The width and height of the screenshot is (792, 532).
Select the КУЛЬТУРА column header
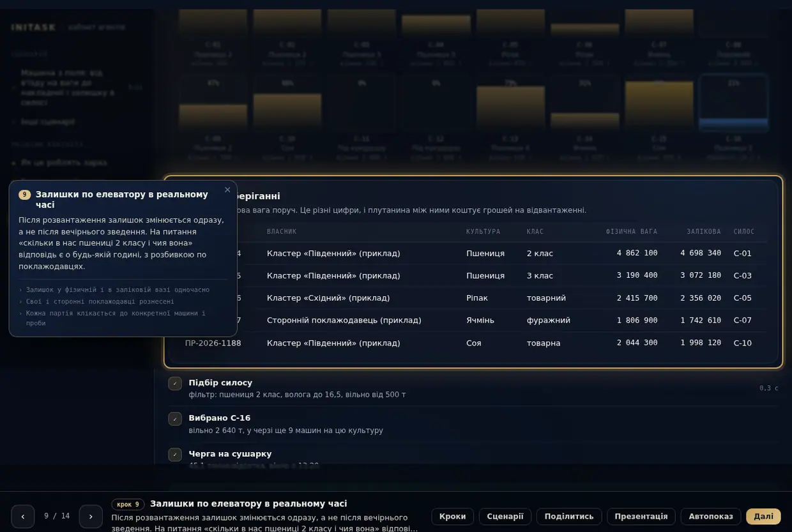[x=484, y=232]
